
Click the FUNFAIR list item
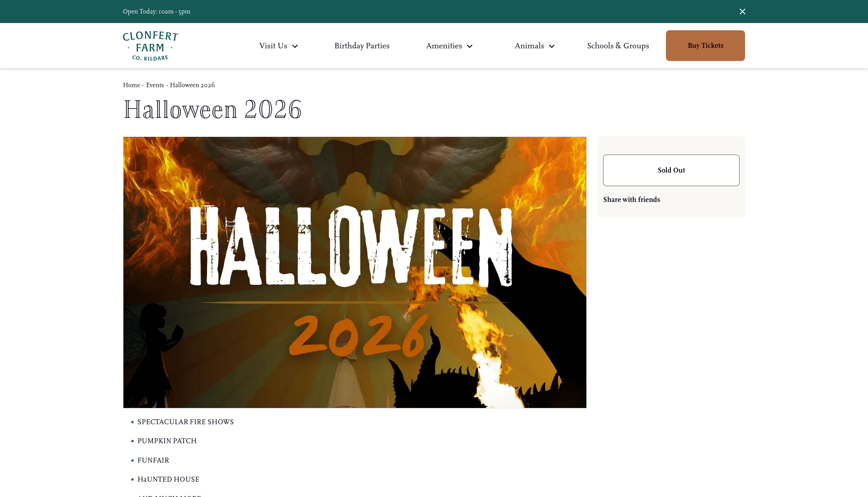153,460
